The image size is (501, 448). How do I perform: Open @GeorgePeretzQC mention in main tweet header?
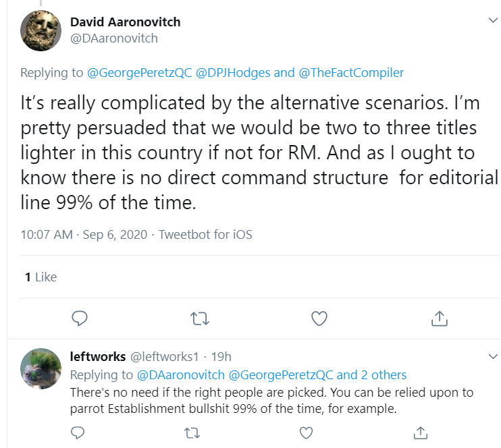click(x=139, y=73)
